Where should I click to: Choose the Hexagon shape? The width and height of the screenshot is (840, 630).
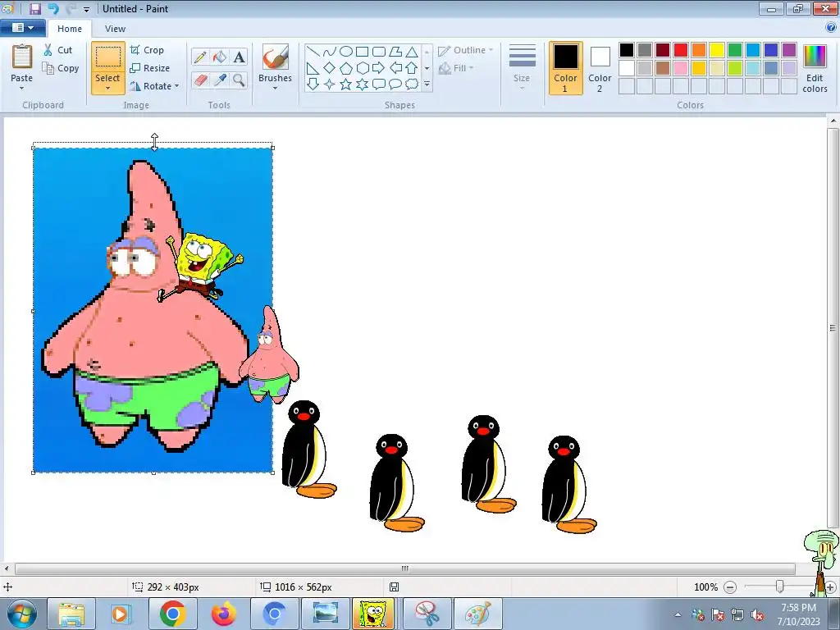pos(362,68)
